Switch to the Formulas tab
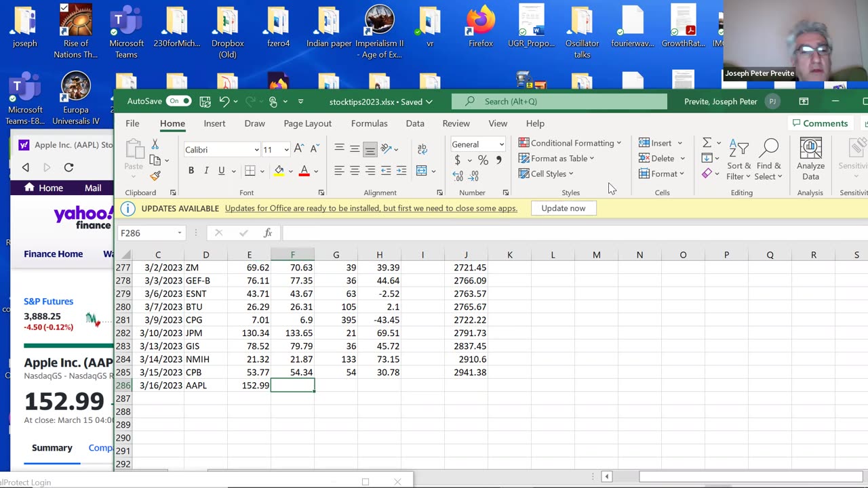 click(x=370, y=123)
